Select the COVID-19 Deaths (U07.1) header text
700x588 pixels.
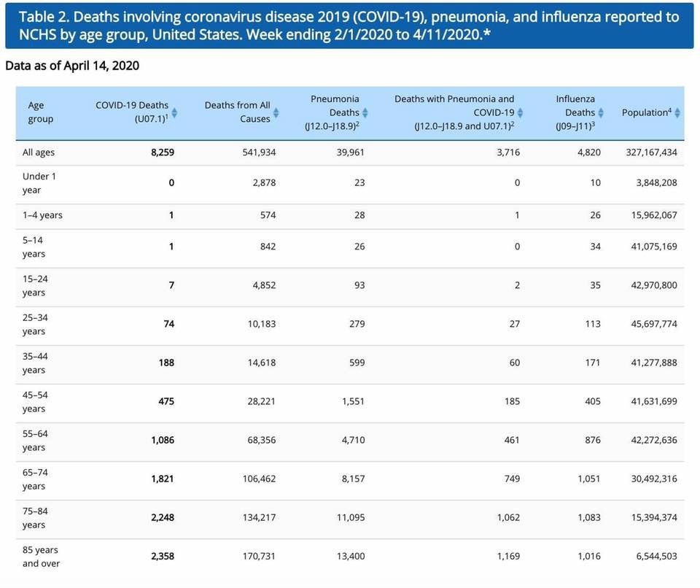131,112
